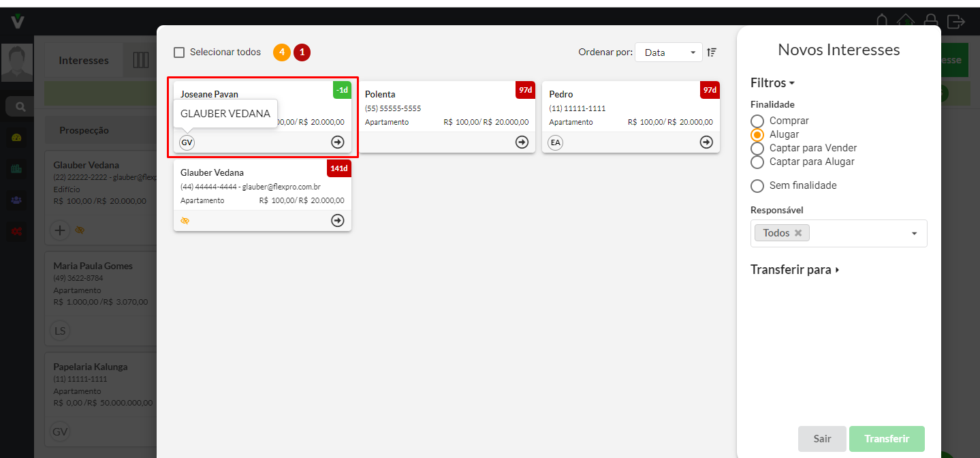Image resolution: width=980 pixels, height=458 pixels.
Task: Remove the Todos tag from Responsável
Action: [x=798, y=233]
